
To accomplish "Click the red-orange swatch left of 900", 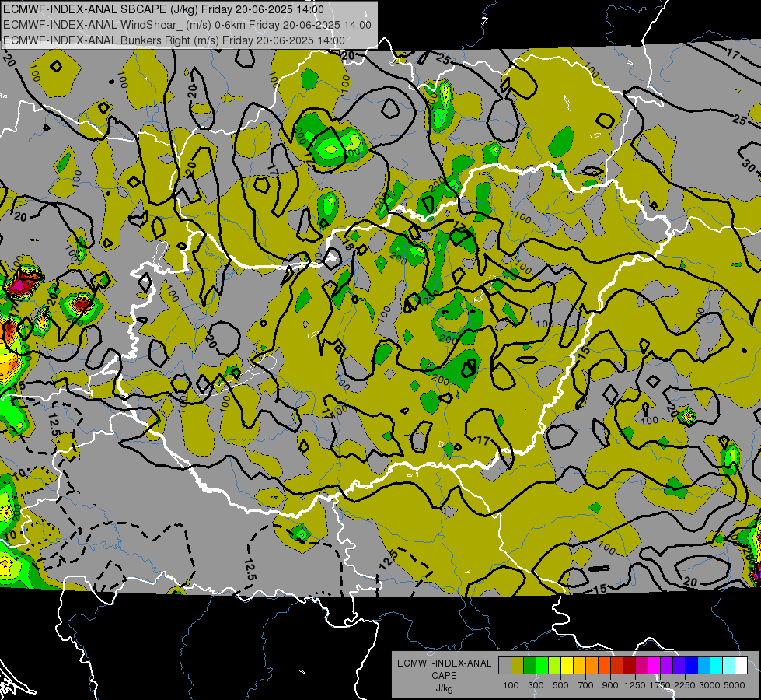I will pyautogui.click(x=604, y=666).
